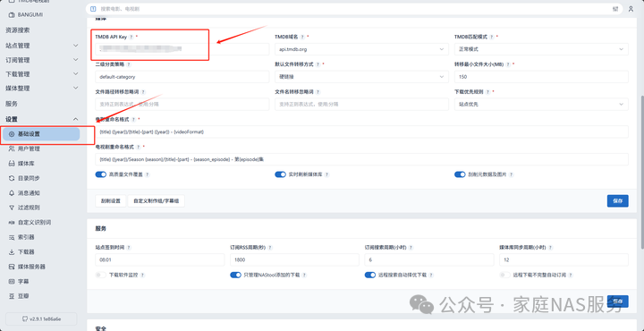Screen dimensions: 644x331
Task: Click help icon next to 二级分类策略
Action: [x=129, y=64]
